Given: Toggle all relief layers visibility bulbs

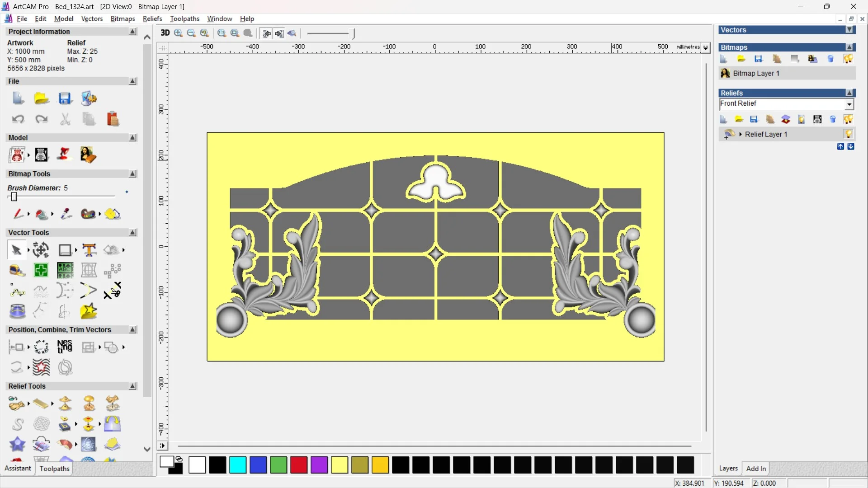Looking at the screenshot, I should click(x=848, y=119).
